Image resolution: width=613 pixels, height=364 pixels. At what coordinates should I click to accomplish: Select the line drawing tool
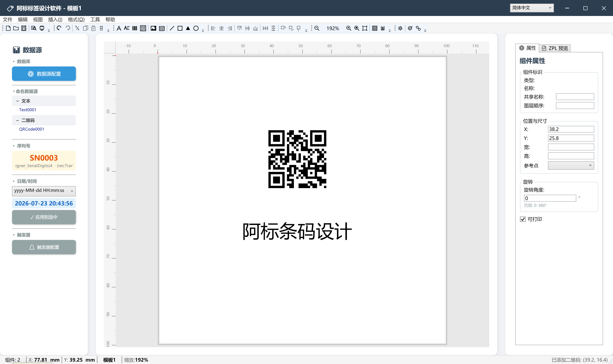tap(172, 28)
